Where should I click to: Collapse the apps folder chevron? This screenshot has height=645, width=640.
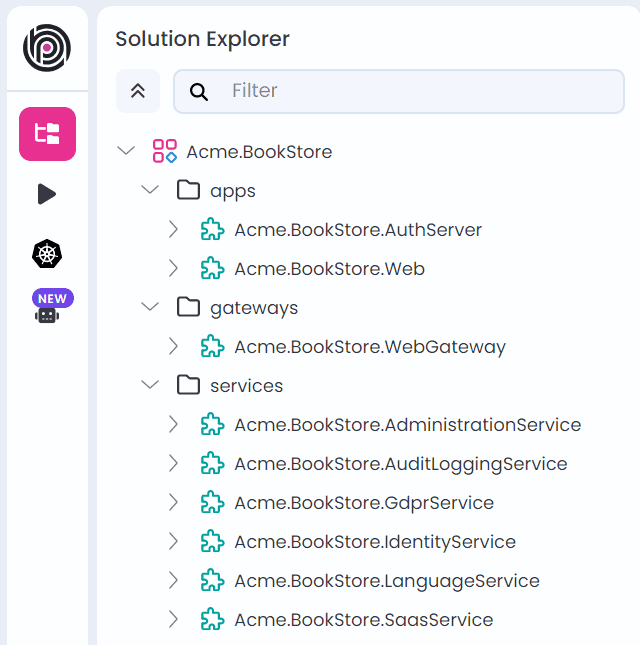150,190
